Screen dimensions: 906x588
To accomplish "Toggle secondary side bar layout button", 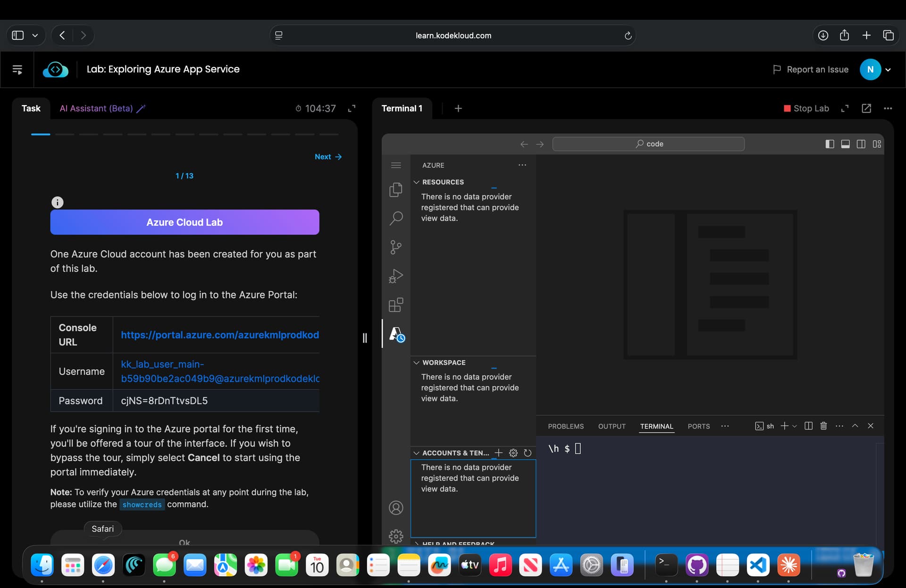I will [861, 144].
